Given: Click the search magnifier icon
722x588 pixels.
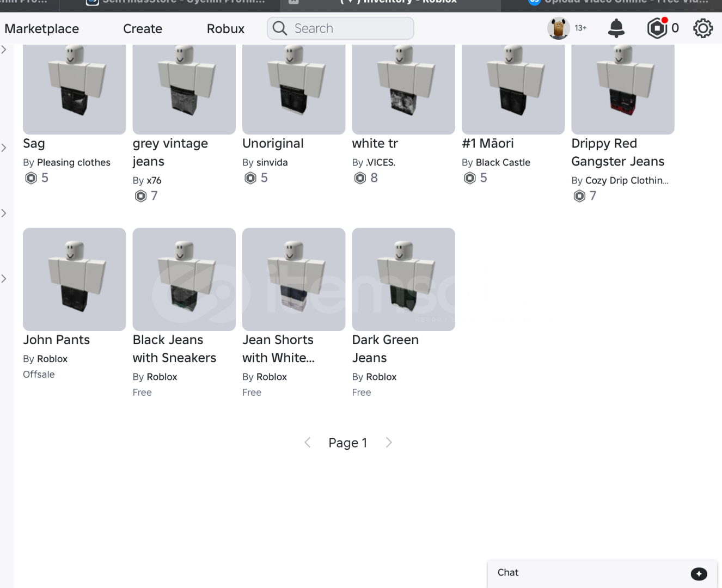Looking at the screenshot, I should tap(280, 28).
